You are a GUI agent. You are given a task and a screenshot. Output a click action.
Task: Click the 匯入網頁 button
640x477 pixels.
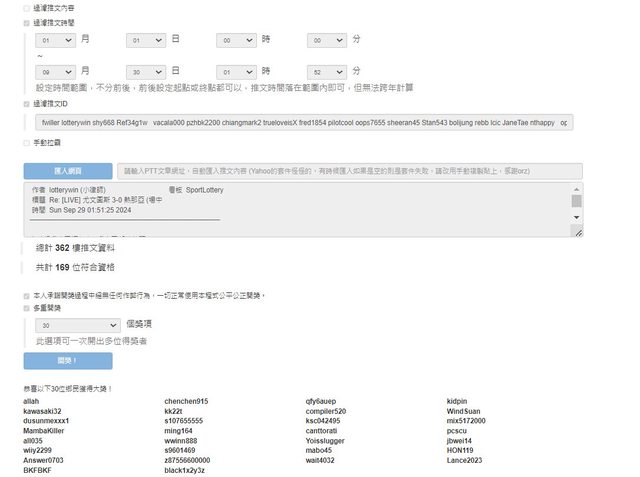[x=67, y=171]
